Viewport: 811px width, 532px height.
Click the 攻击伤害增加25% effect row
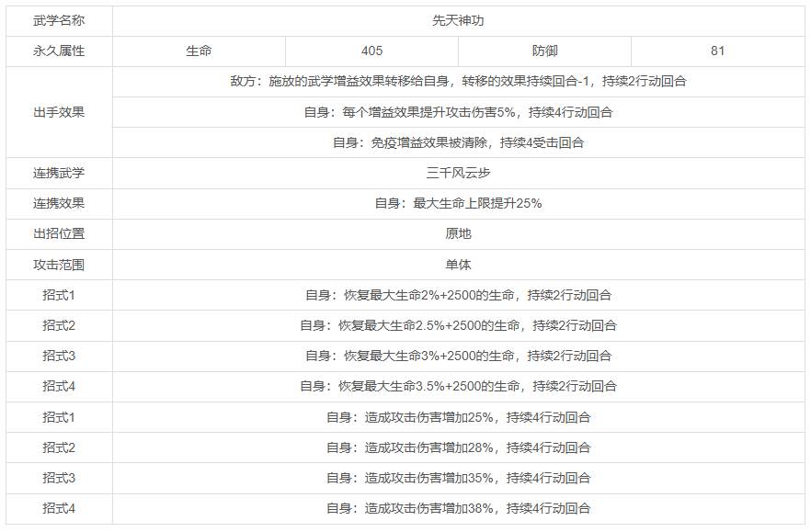coord(458,417)
